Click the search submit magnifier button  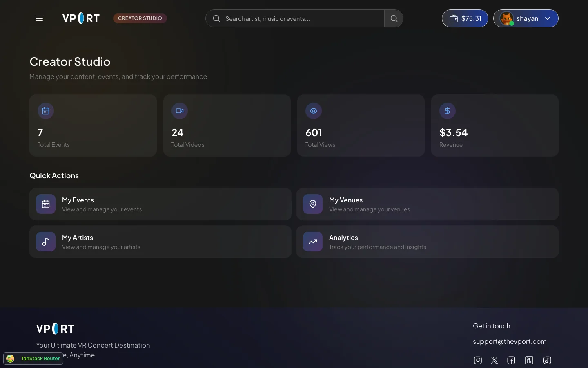pos(394,18)
